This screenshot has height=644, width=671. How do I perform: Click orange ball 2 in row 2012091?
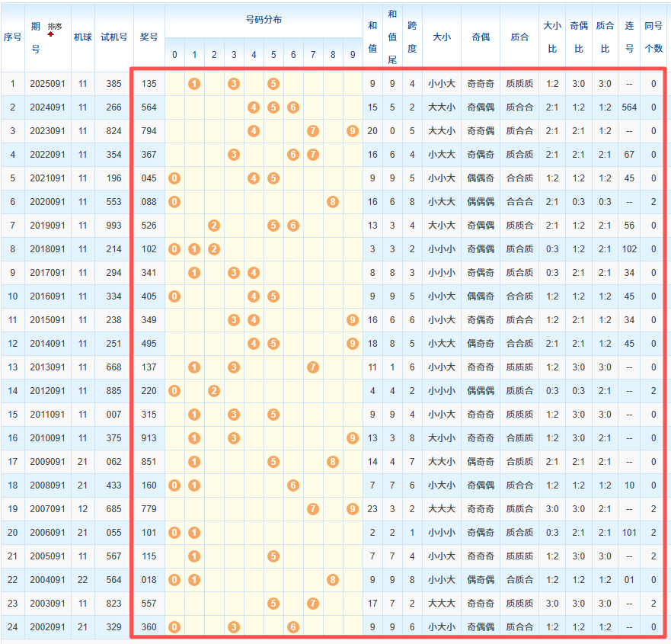point(214,391)
